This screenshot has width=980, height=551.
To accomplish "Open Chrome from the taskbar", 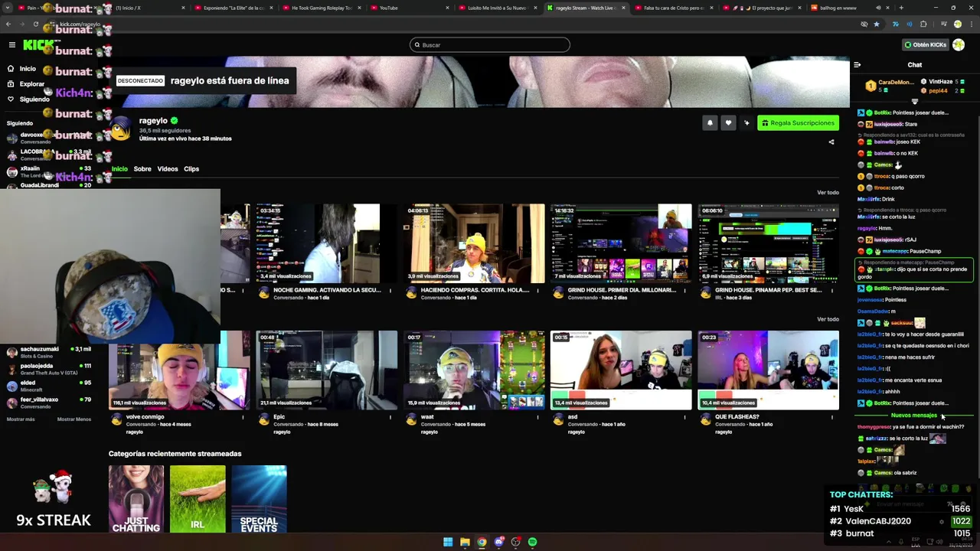I will point(482,542).
